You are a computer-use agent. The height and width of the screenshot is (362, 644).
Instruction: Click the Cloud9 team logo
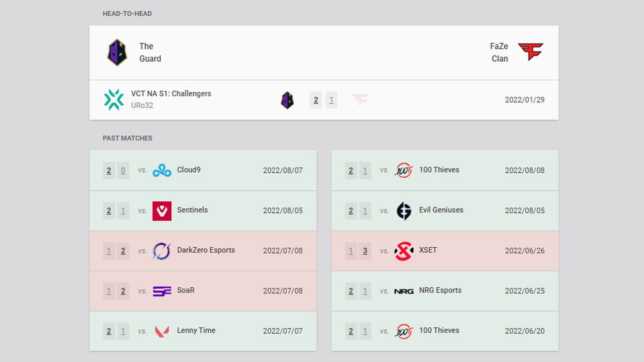[162, 170]
